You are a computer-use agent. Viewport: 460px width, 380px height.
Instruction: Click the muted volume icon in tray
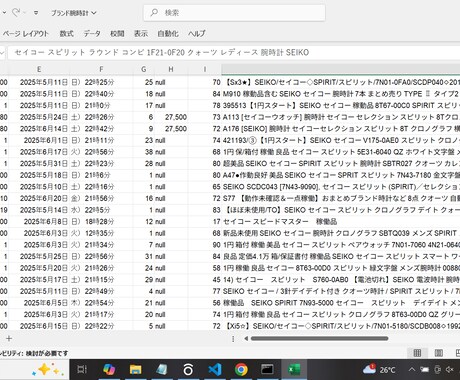(x=450, y=369)
